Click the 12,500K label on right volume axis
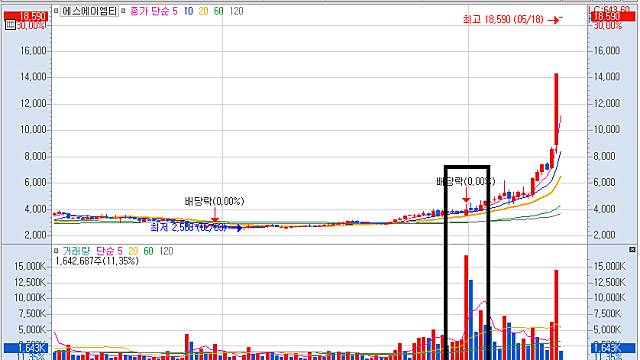The width and height of the screenshot is (640, 360). (610, 282)
